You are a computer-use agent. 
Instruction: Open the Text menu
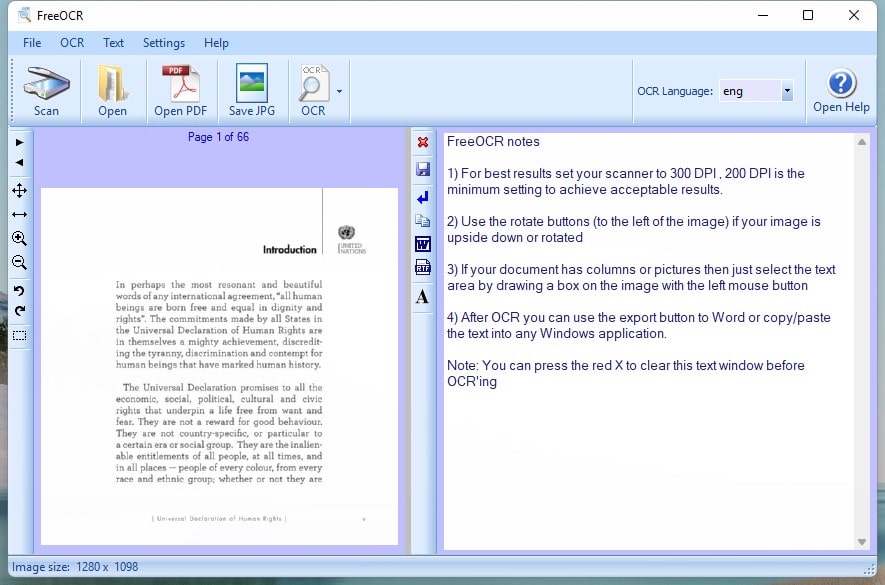113,43
